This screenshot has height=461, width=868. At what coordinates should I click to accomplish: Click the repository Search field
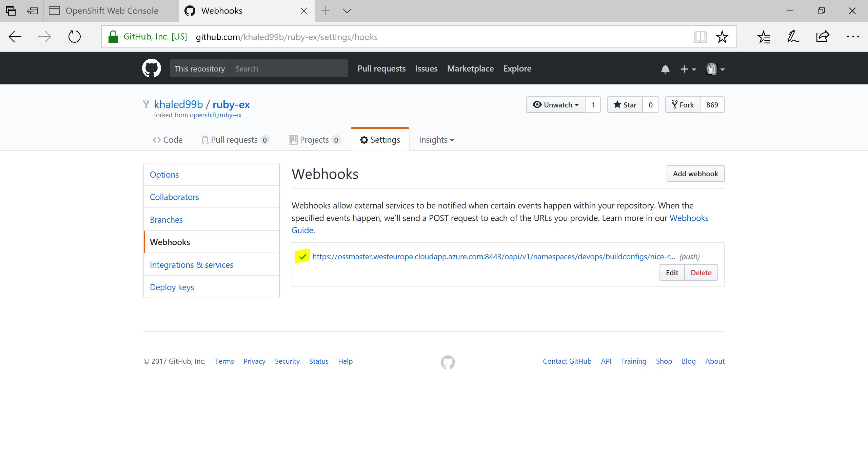click(289, 69)
